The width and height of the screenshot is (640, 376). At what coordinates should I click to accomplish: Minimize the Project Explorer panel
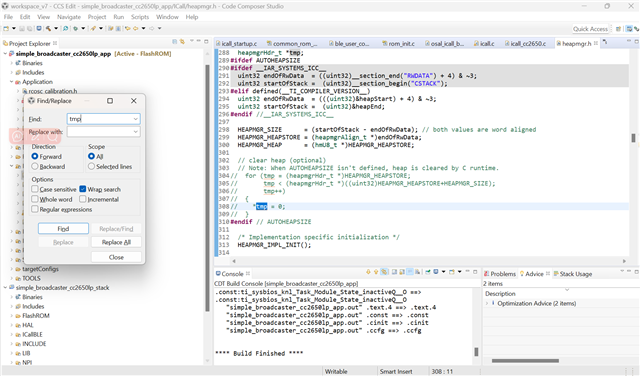[199, 41]
